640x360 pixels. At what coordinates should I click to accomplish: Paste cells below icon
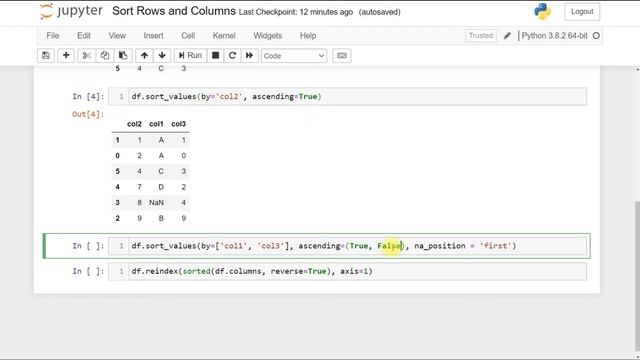pyautogui.click(x=123, y=56)
